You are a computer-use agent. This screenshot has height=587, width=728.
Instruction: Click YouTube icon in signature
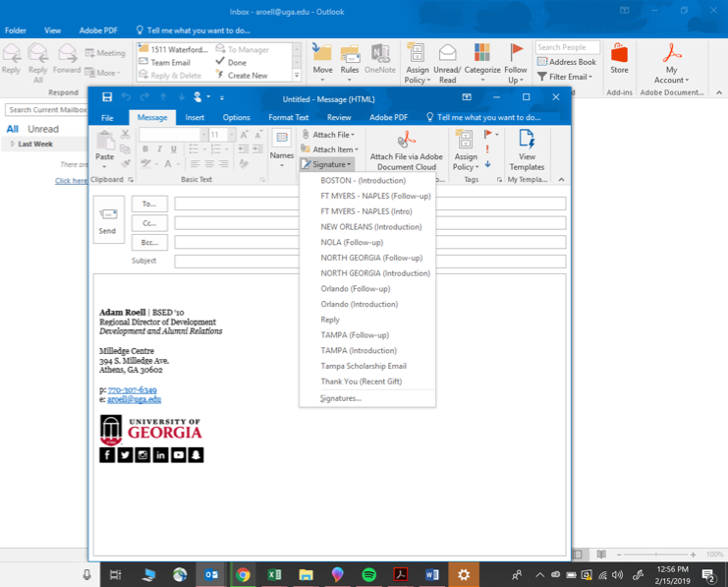point(178,455)
